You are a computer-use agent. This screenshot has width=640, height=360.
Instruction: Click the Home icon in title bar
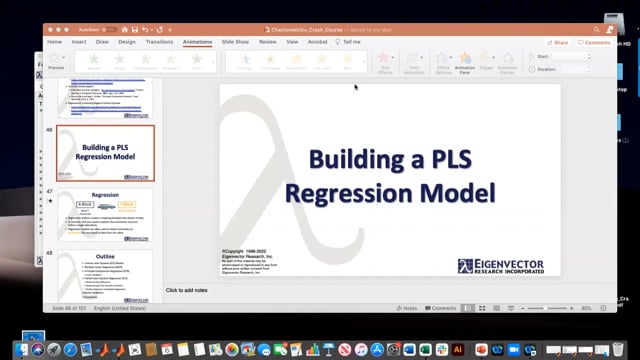pyautogui.click(x=124, y=30)
